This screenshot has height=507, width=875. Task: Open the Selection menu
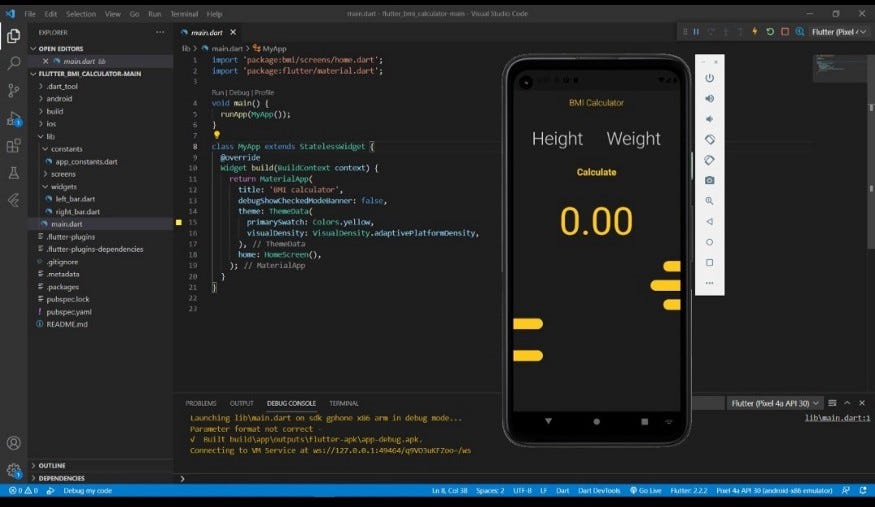pos(81,13)
